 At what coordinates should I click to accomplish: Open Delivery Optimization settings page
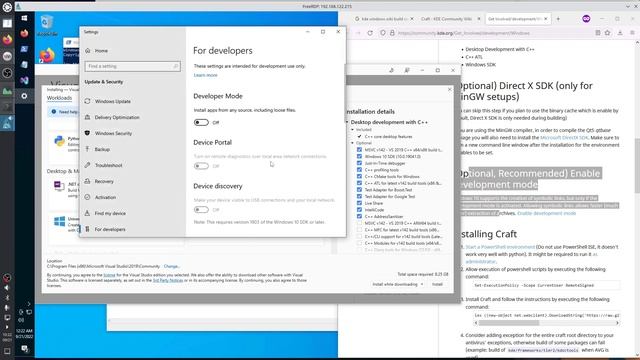click(x=117, y=117)
